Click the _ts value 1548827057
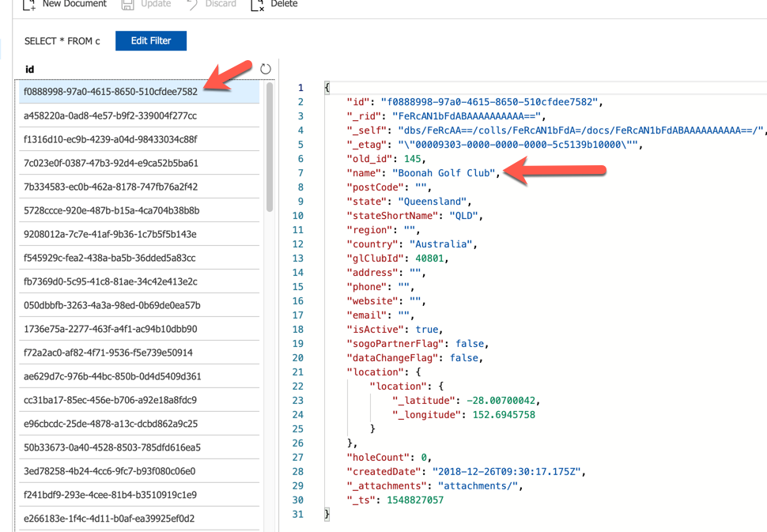The image size is (767, 532). point(415,500)
